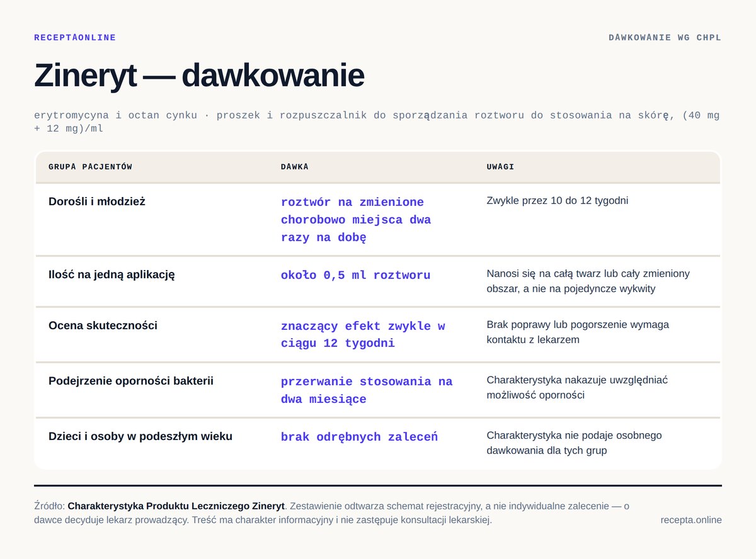Click 'roztwór na zmienione chorobowo miejsca' dose
The width and height of the screenshot is (756, 559).
pos(356,220)
